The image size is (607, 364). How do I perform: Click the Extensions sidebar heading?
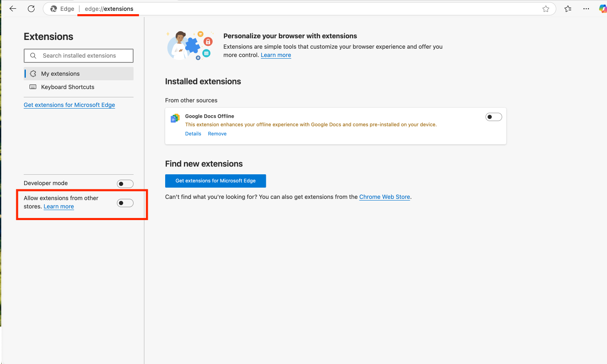48,37
